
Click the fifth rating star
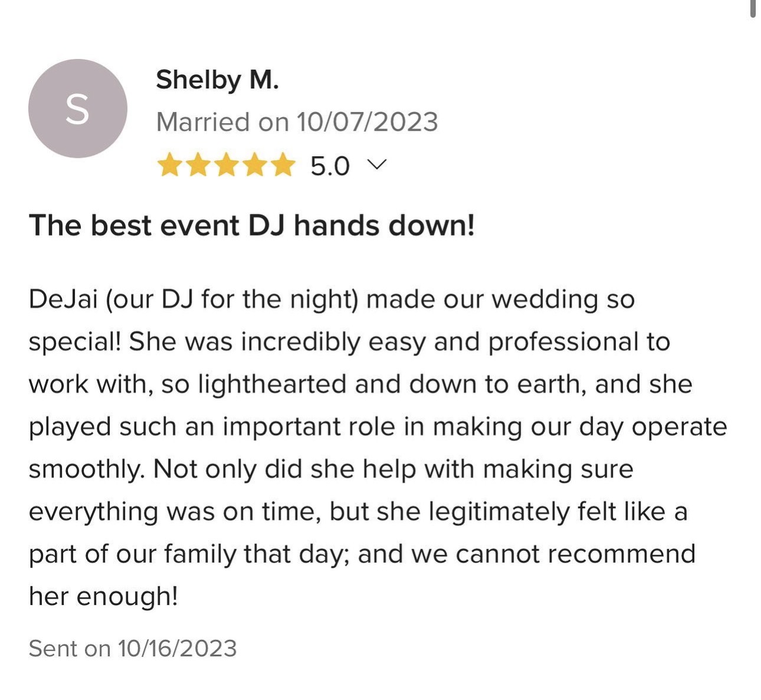point(283,165)
